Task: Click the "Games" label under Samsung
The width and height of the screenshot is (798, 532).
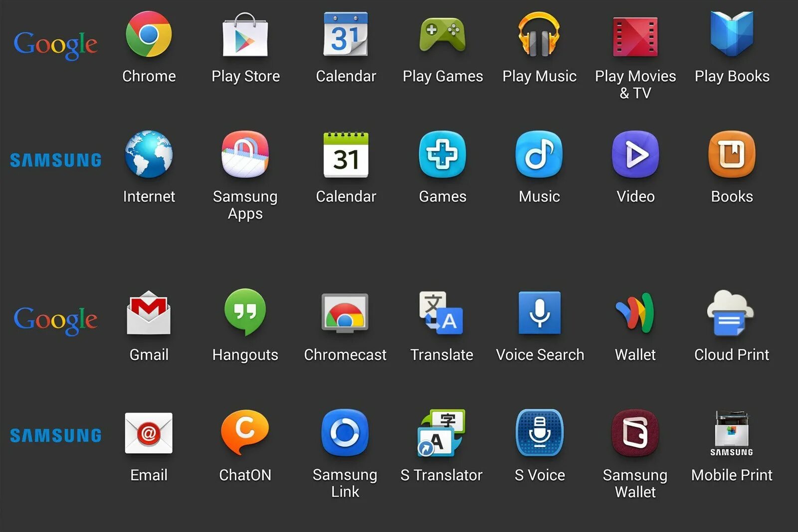Action: 442,196
